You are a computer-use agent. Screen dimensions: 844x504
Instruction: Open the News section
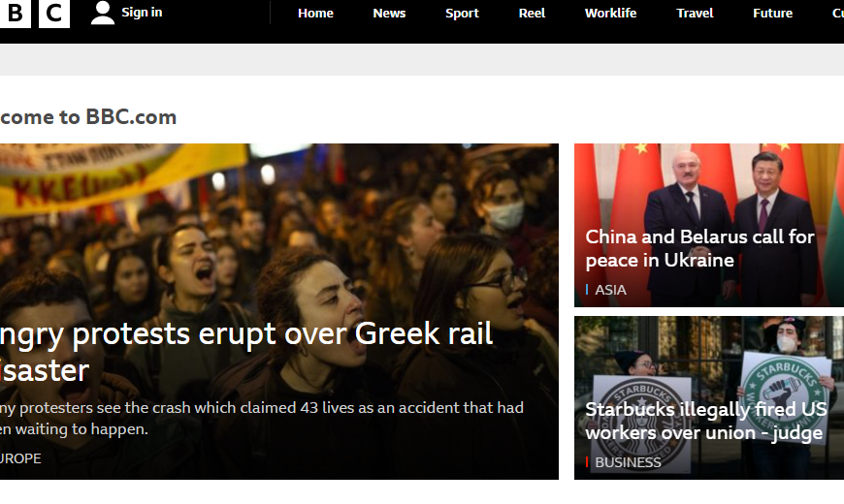click(389, 13)
